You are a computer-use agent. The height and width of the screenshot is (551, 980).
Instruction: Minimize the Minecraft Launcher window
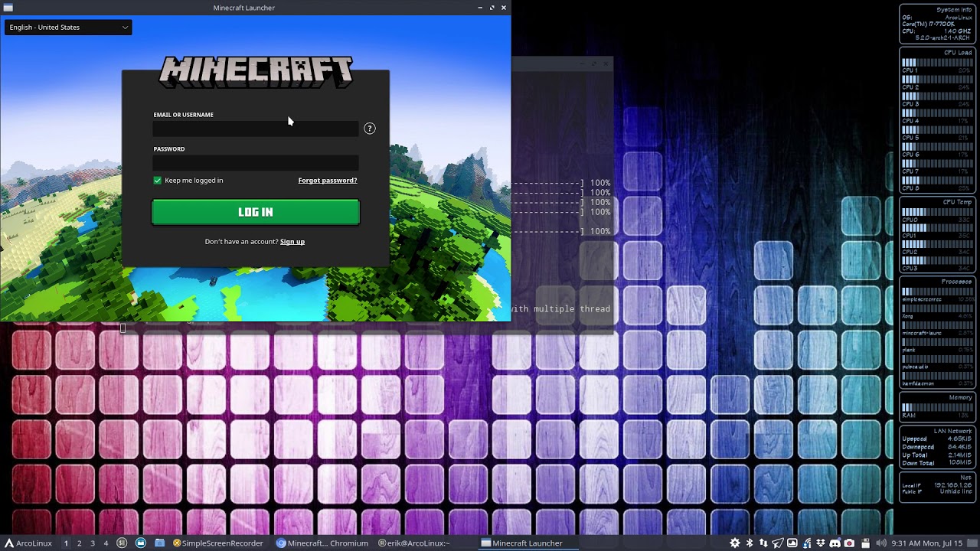[x=480, y=8]
